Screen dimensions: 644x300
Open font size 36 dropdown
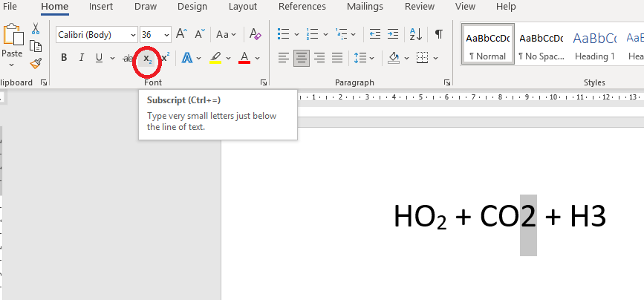click(x=166, y=35)
